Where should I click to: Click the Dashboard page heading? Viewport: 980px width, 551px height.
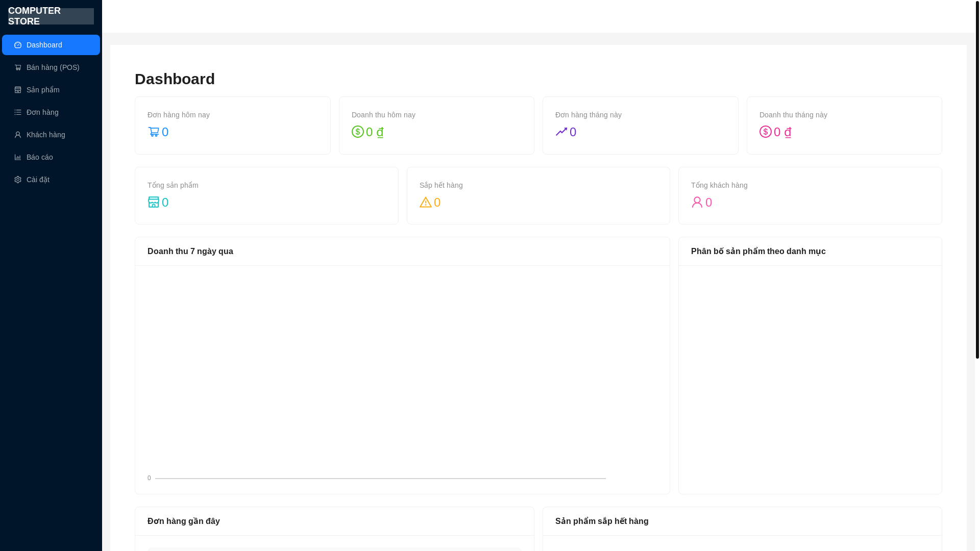pos(175,79)
